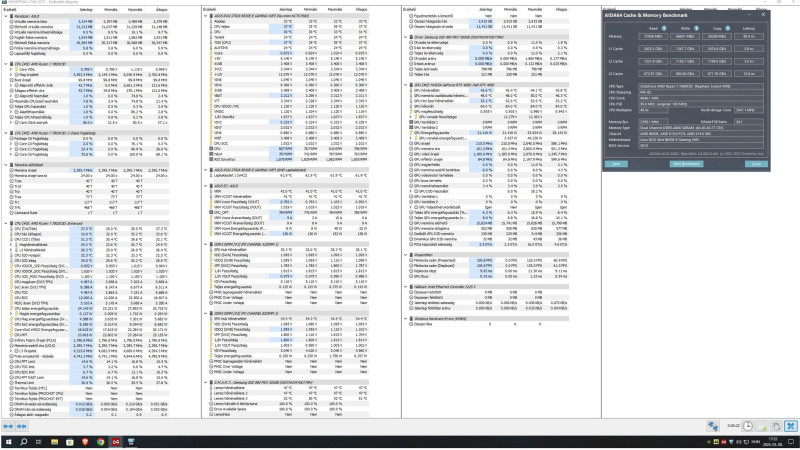Switch to HWiNFO via its taskbar icon
The height and width of the screenshot is (450, 800).
coord(131,442)
